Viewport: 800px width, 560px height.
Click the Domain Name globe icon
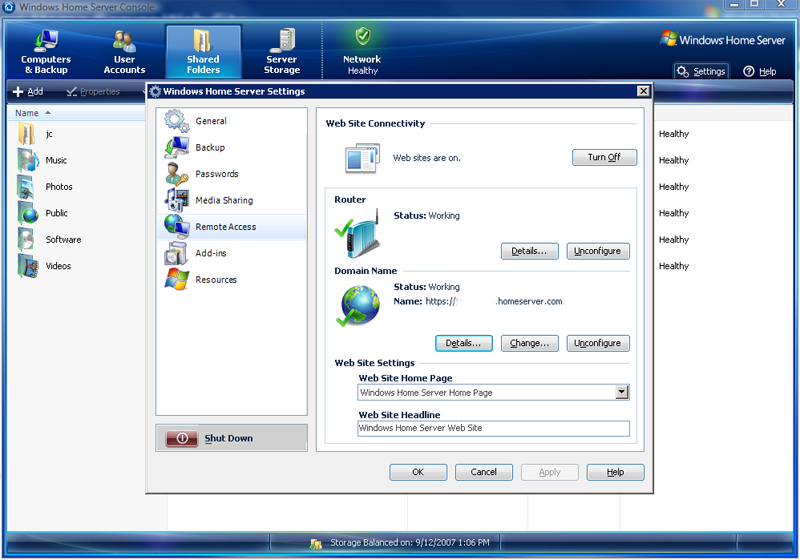359,306
